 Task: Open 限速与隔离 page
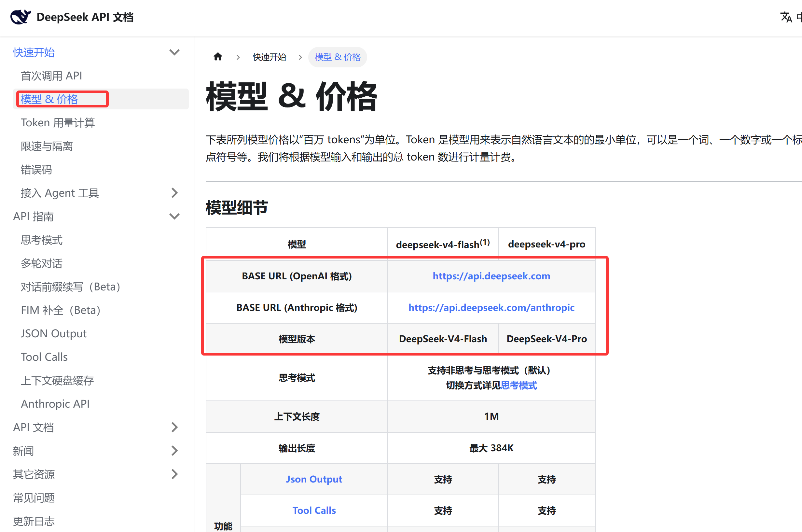point(47,146)
